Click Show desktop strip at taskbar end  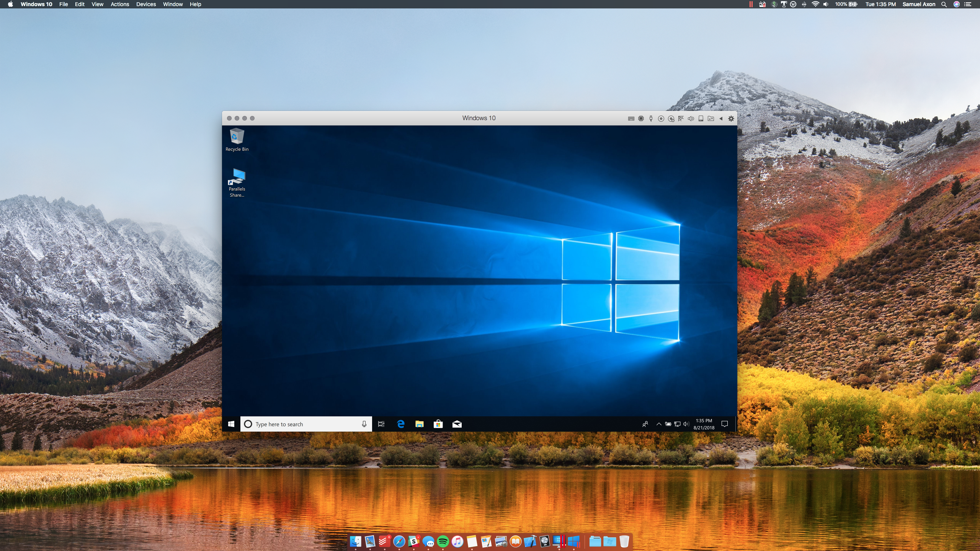click(x=736, y=424)
